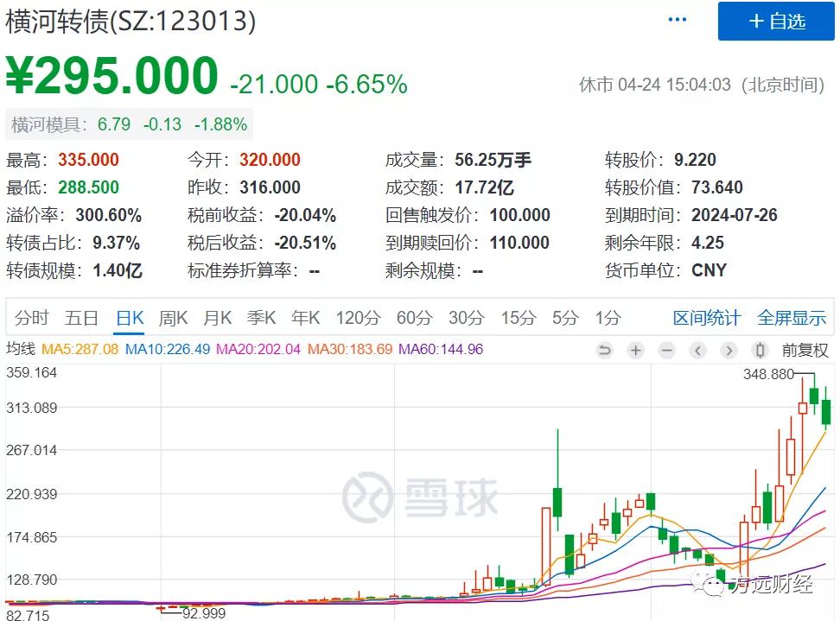Viewport: 840px width, 621px height.
Task: Select the candlestick style icon
Action: (761, 351)
